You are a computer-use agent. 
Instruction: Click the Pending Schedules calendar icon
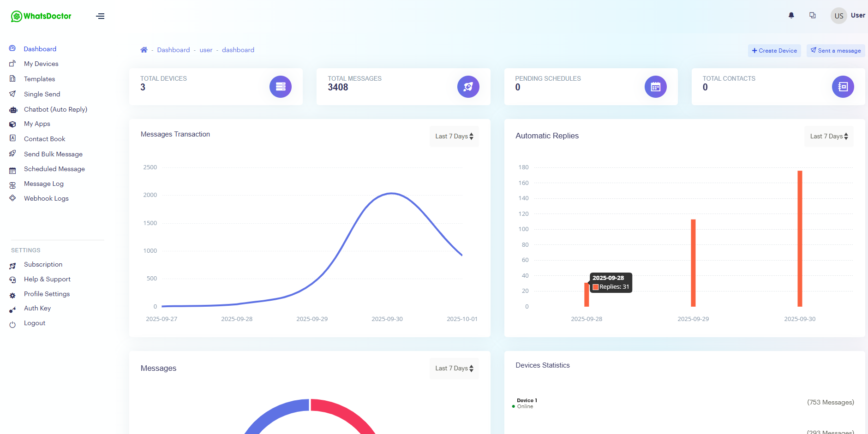pos(655,87)
